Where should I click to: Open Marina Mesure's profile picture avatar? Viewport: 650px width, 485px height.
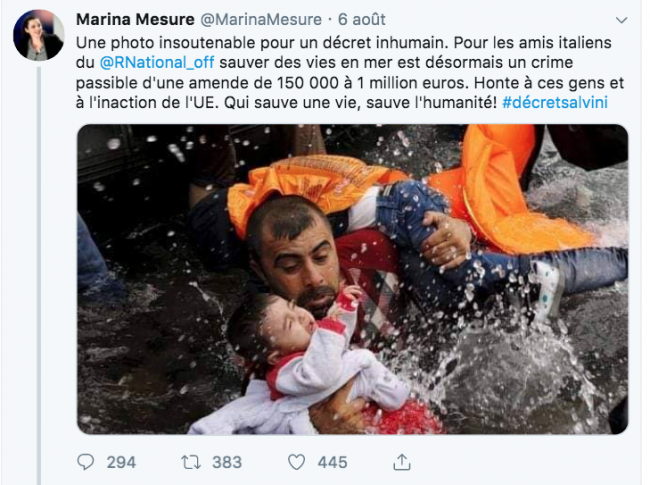pyautogui.click(x=39, y=35)
